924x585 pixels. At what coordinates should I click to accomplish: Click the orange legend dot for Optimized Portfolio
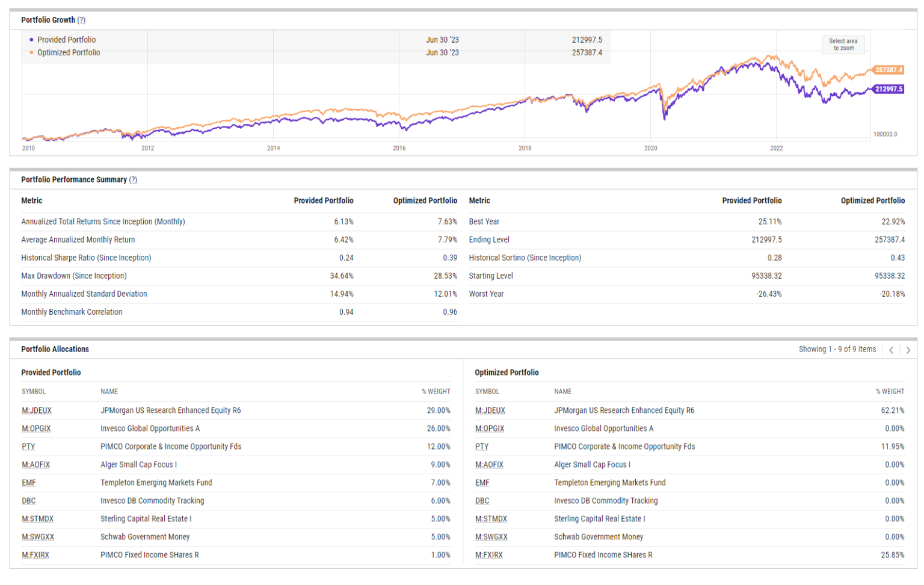tap(30, 52)
